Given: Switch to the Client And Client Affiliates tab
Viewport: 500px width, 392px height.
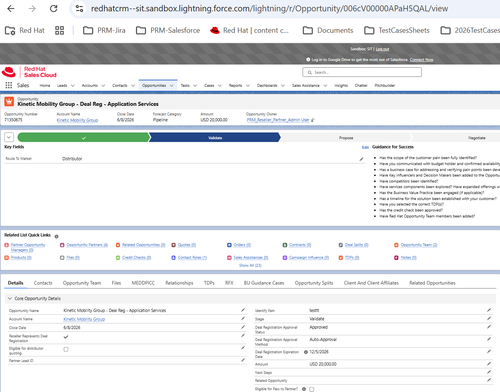Looking at the screenshot, I should pyautogui.click(x=371, y=283).
